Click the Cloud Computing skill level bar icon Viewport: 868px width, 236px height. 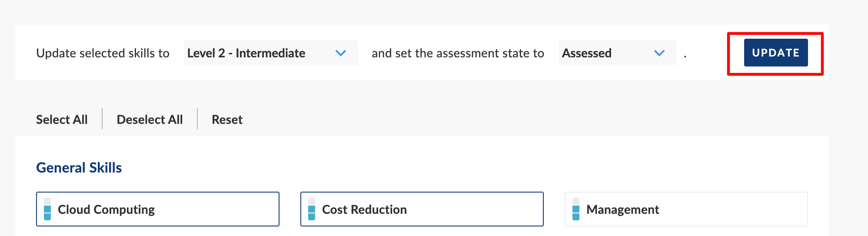(47, 209)
